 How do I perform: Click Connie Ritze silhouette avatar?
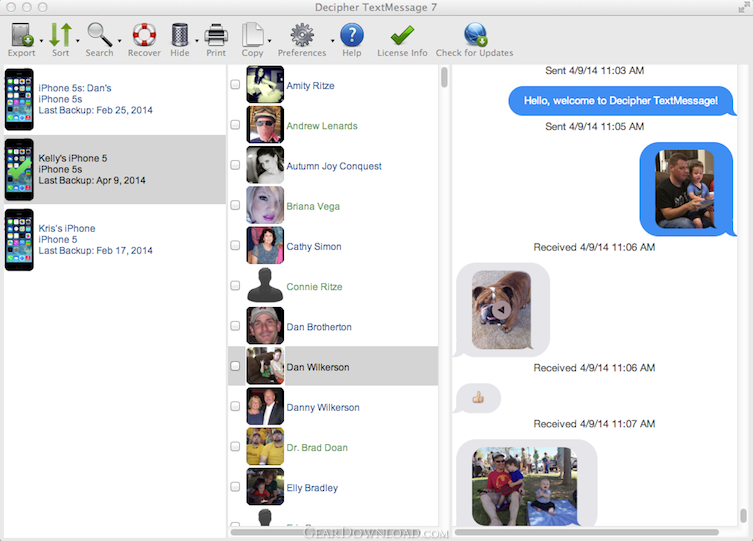(x=265, y=286)
